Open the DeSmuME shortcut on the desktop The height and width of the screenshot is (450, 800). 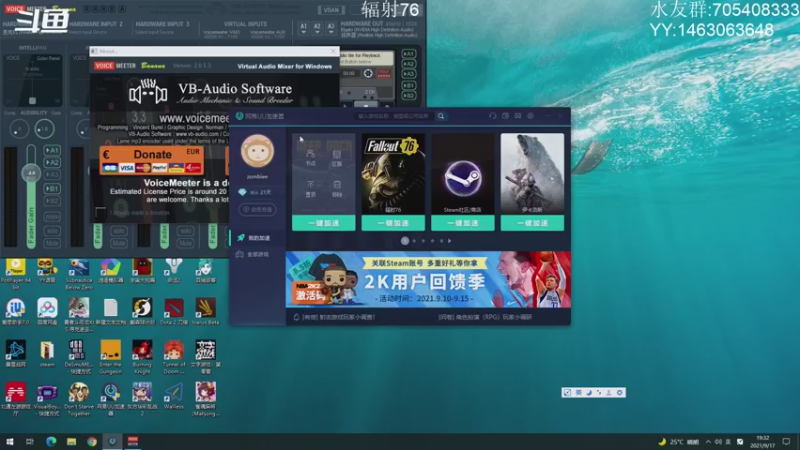pos(79,357)
